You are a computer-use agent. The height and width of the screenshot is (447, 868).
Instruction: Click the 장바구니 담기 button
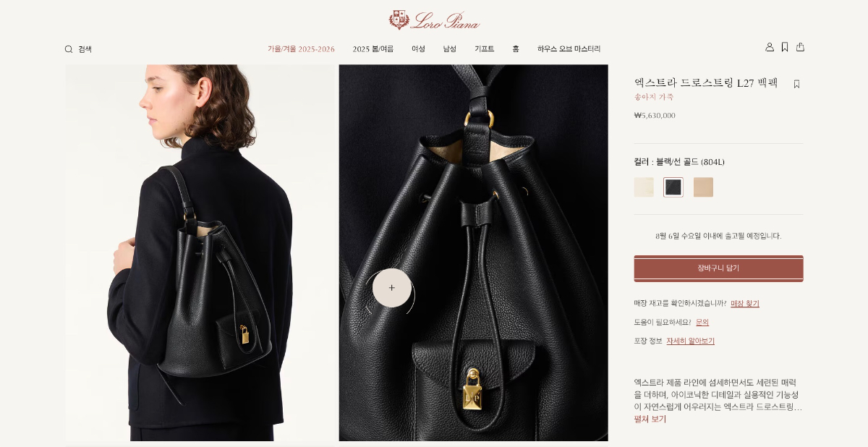(718, 268)
